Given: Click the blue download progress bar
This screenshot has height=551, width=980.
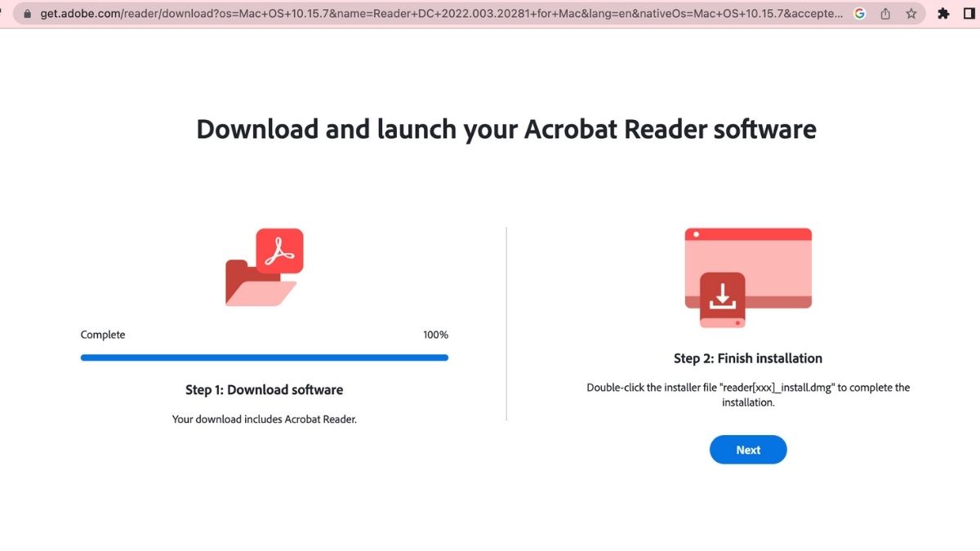Looking at the screenshot, I should pos(264,358).
